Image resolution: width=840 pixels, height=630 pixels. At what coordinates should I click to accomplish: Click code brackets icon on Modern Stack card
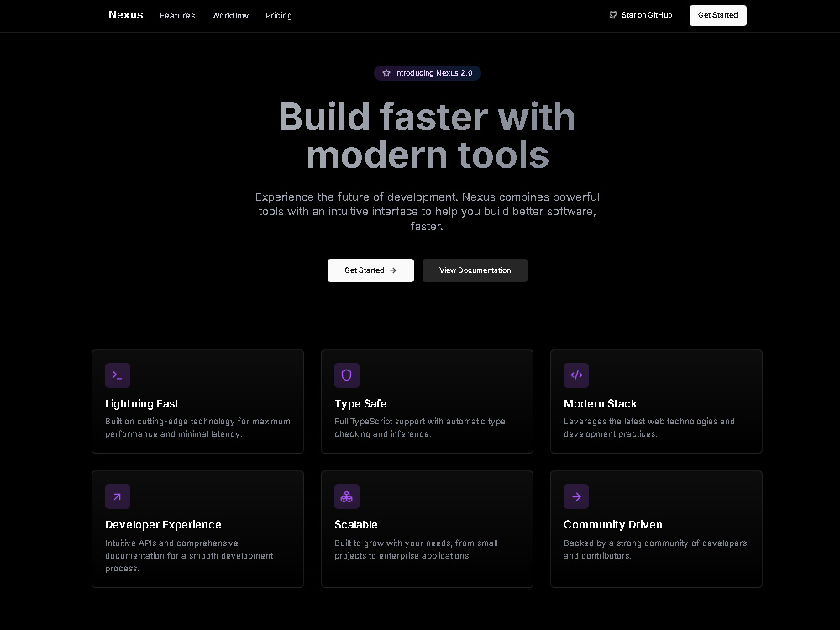pos(576,375)
